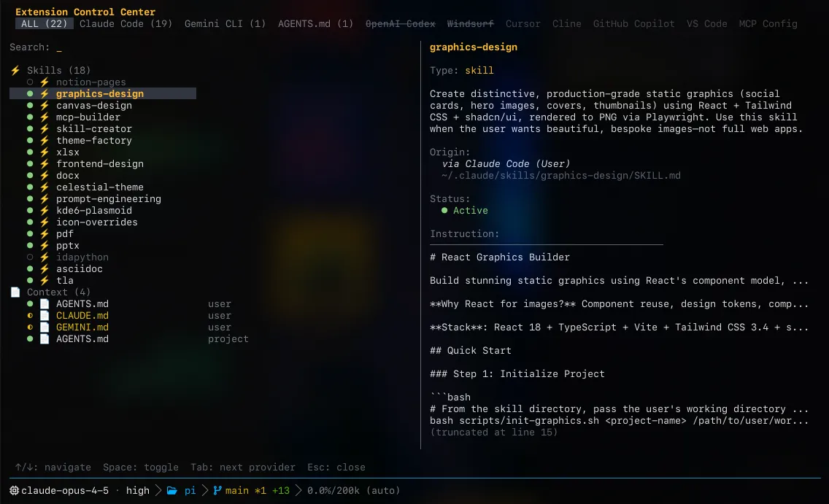Click the 'Esc: close' hint
This screenshot has width=829, height=504.
pos(336,467)
